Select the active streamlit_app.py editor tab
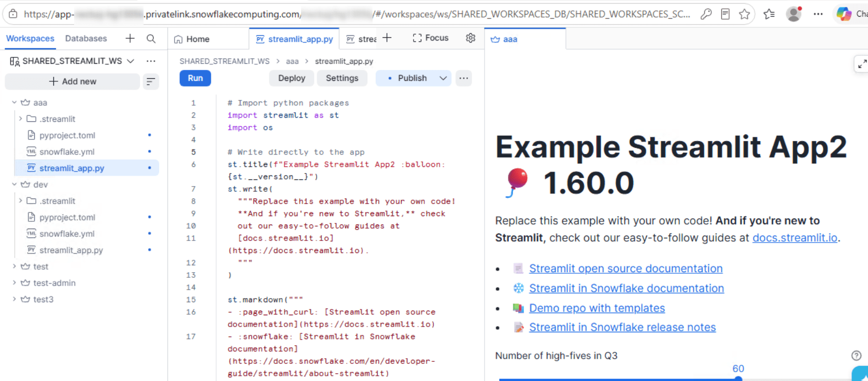Viewport: 868px width, 381px height. (x=294, y=39)
